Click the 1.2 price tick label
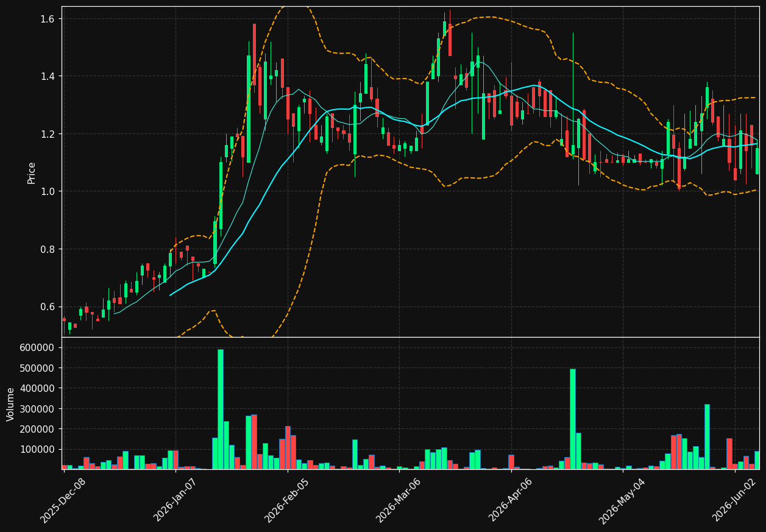Screen dimensions: 766x532 48,134
